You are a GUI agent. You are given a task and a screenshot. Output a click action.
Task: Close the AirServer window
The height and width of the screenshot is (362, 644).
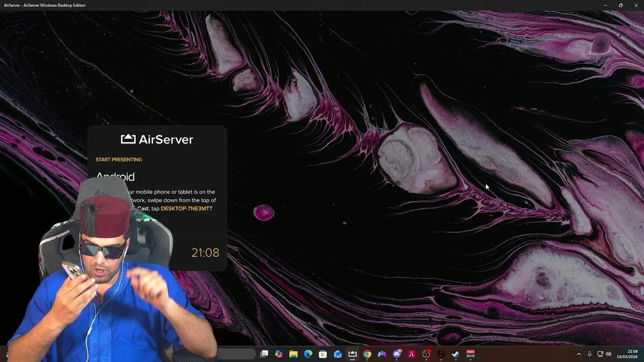pyautogui.click(x=636, y=5)
